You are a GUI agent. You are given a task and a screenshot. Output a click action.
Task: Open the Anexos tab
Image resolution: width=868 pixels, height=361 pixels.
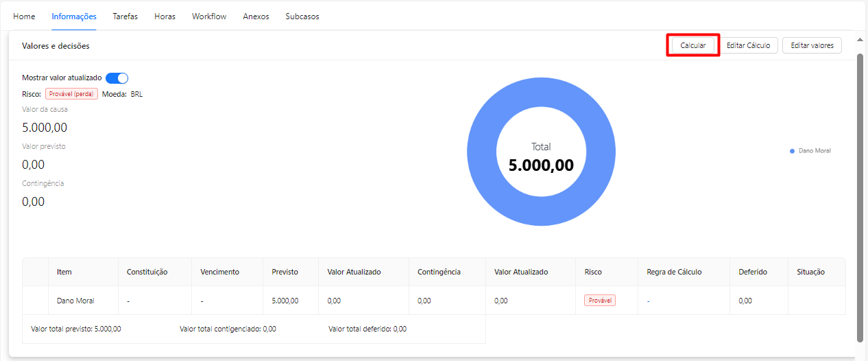pyautogui.click(x=256, y=16)
